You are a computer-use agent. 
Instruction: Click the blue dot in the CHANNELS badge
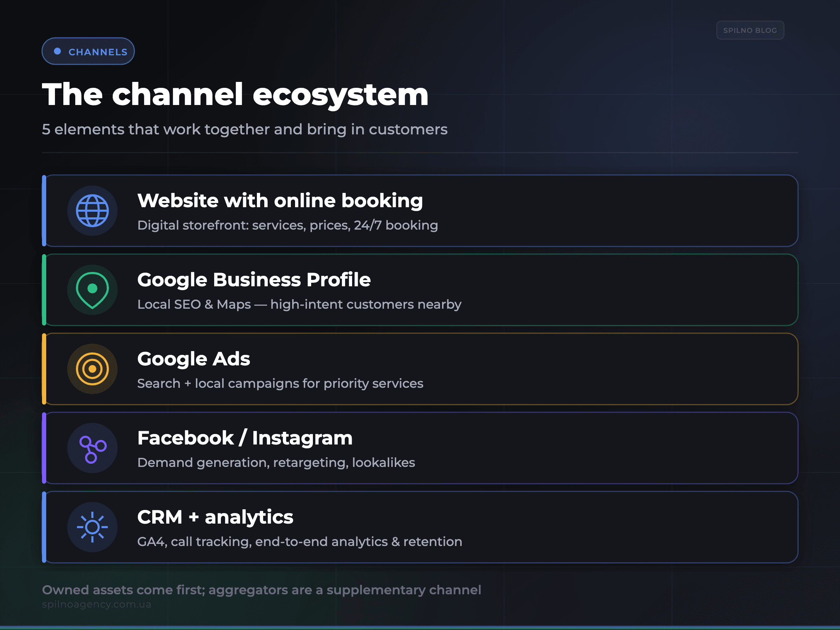[57, 51]
